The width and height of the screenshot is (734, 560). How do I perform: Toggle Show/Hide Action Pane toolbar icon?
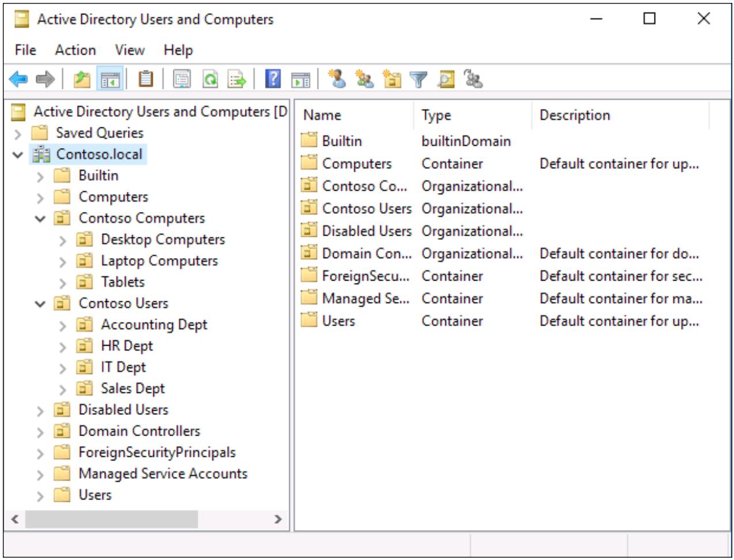(300, 79)
